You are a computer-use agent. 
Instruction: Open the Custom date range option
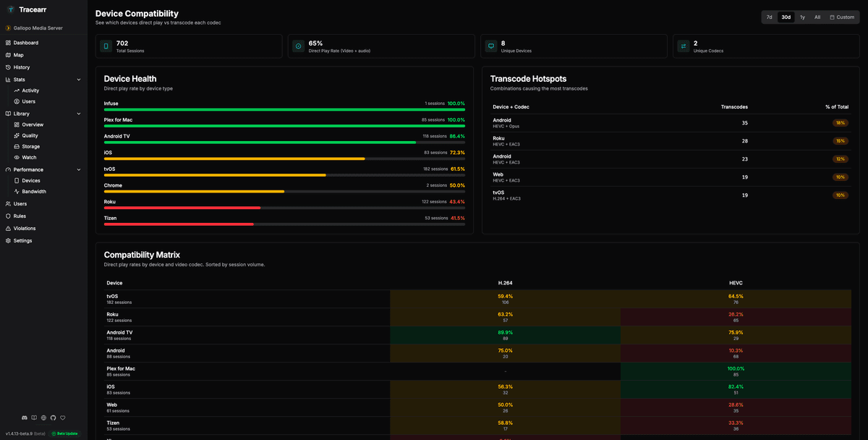(843, 17)
